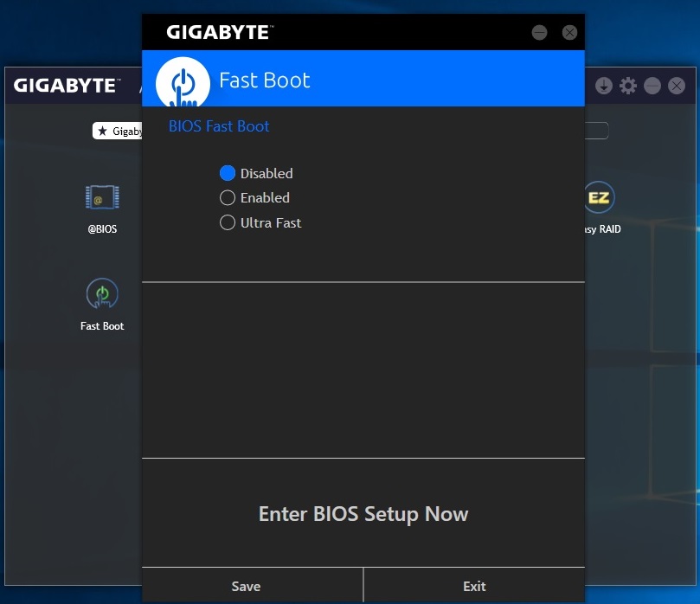The width and height of the screenshot is (700, 604).
Task: Close the App Center background window
Action: click(x=677, y=86)
